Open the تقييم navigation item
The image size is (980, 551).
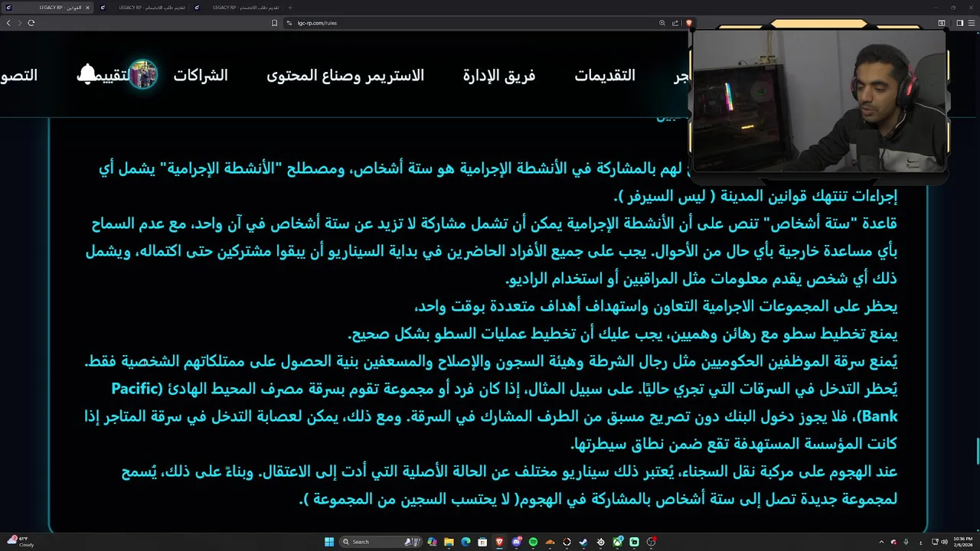pyautogui.click(x=114, y=76)
